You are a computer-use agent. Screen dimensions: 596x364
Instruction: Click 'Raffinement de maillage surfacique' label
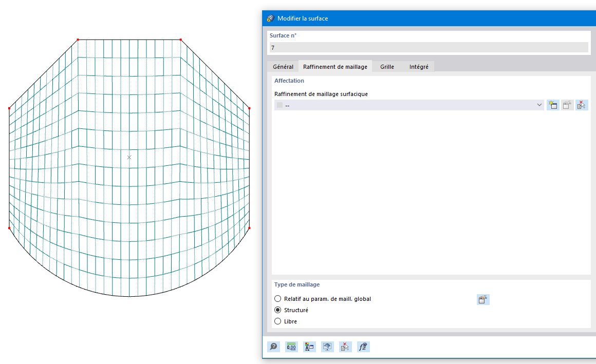point(321,94)
